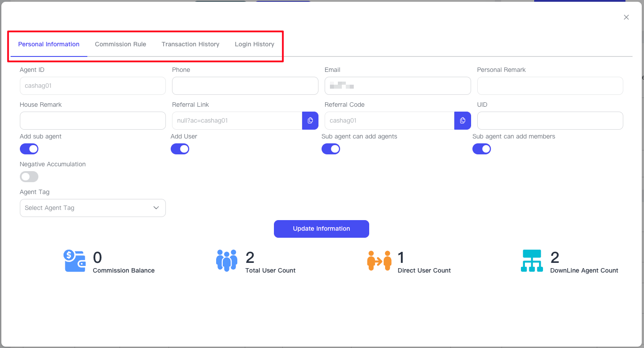Open the Select Agent Tag dropdown

(x=93, y=208)
